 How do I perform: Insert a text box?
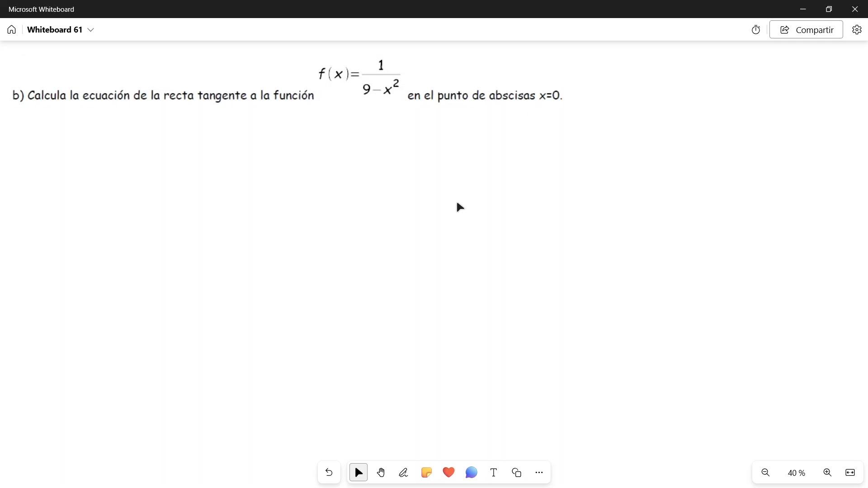tap(494, 473)
